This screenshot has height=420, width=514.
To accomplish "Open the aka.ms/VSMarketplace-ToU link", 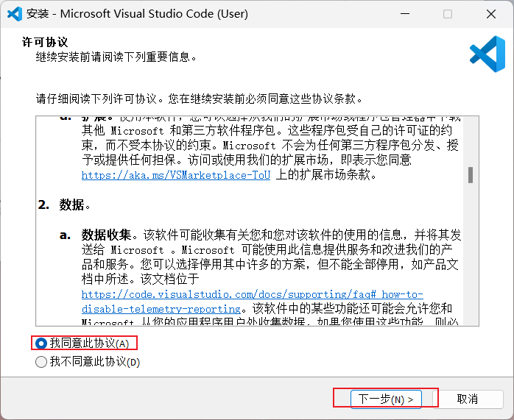I will 176,175.
